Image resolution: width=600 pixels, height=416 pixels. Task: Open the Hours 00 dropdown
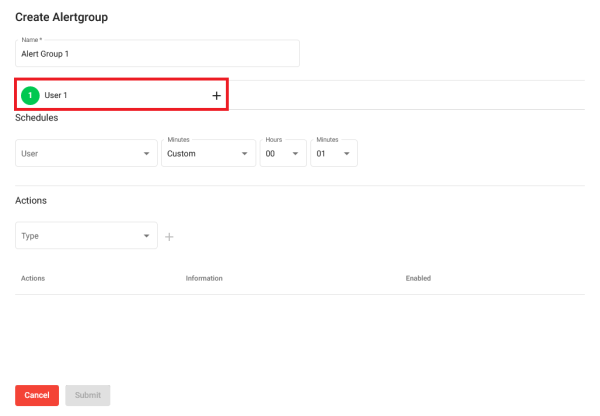(x=283, y=153)
